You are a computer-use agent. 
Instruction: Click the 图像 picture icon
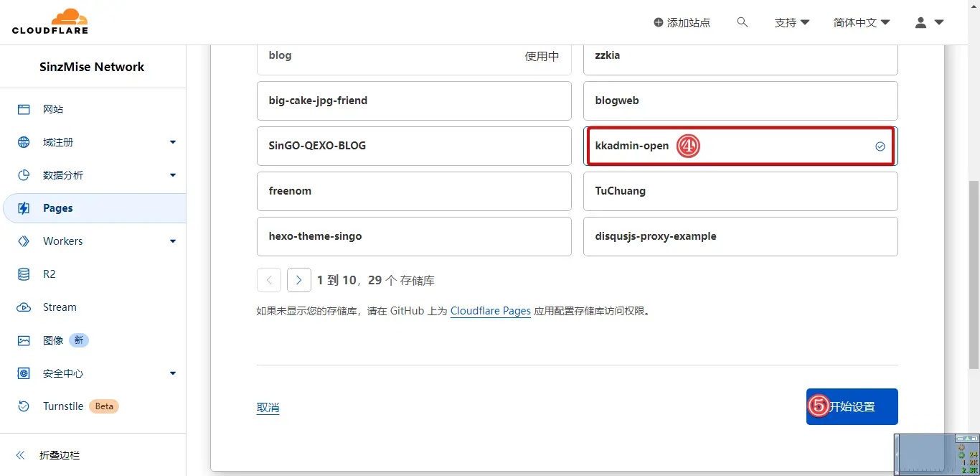click(x=24, y=340)
